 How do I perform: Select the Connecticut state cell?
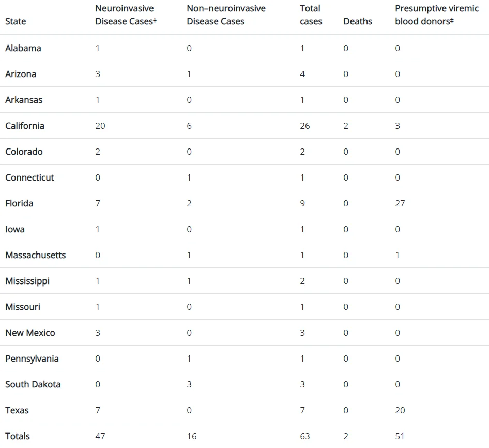[x=29, y=177]
